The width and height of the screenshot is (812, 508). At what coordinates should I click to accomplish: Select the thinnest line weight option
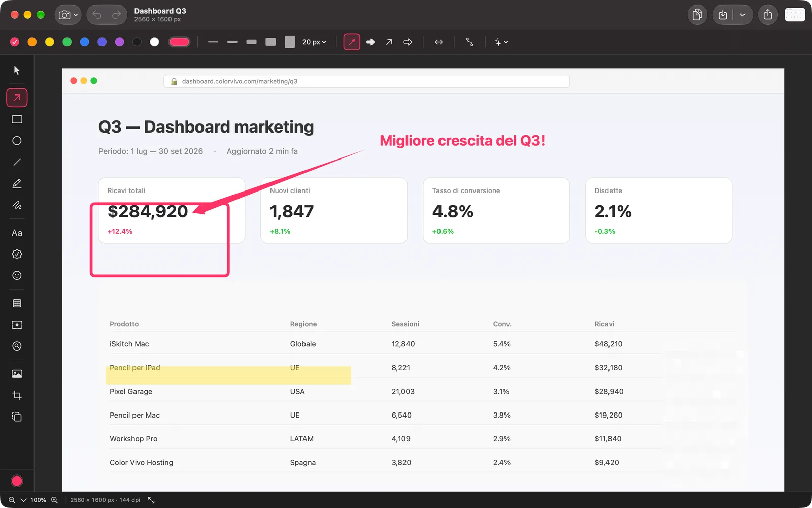tap(213, 42)
